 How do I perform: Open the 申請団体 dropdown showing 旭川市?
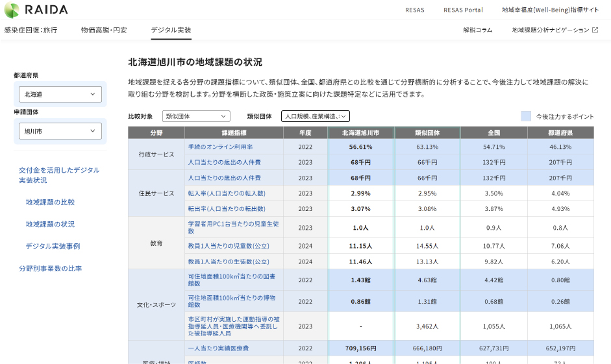(60, 131)
